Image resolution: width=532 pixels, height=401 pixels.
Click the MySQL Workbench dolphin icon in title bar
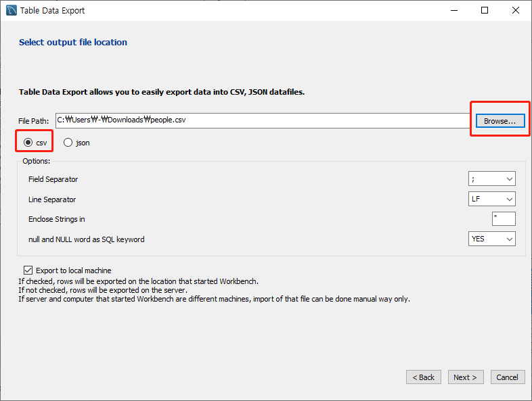11,10
